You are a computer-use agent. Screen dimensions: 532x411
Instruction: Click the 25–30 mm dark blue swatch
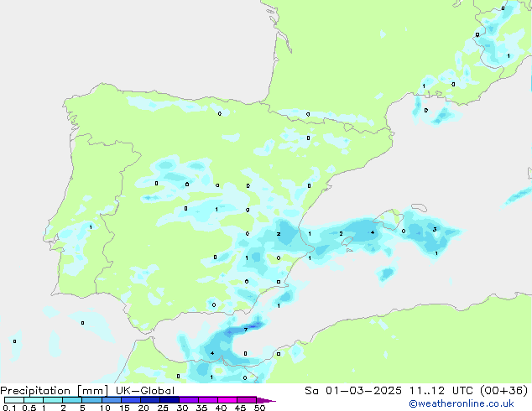[x=169, y=400]
